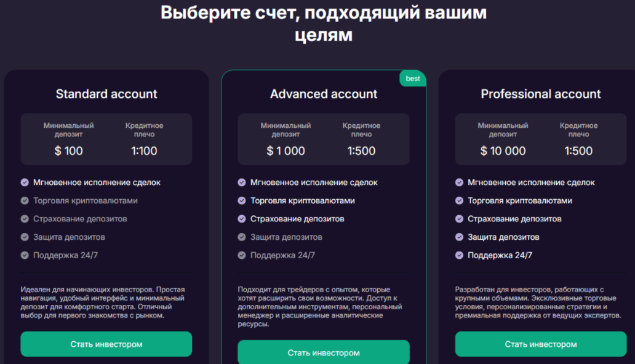This screenshot has height=364, width=635.
Task: Click the 1:100 leverage value in Standard account
Action: (144, 151)
